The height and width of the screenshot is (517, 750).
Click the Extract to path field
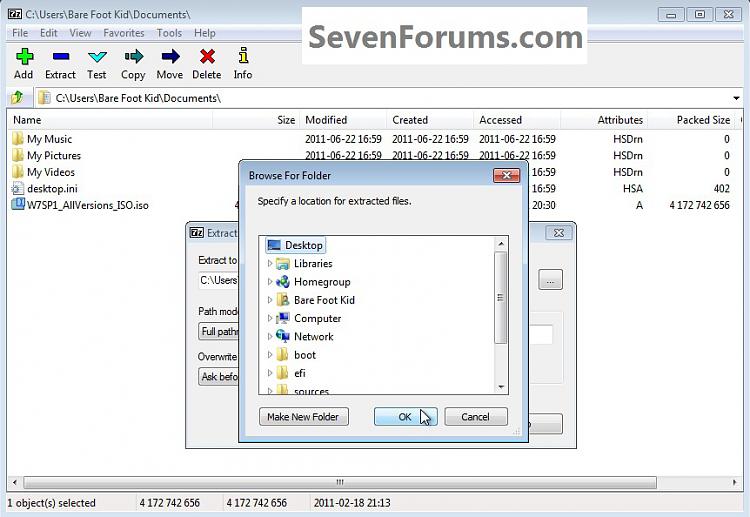[218, 280]
